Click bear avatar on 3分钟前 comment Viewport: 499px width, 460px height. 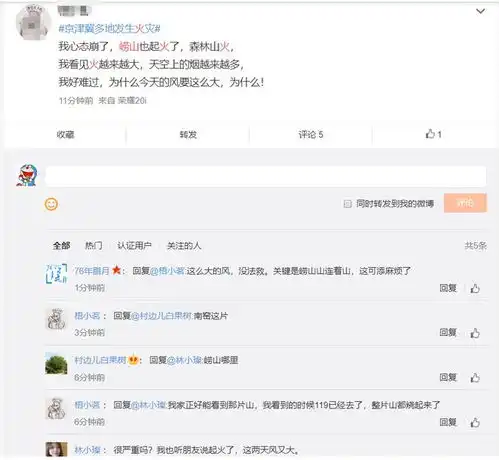point(56,319)
